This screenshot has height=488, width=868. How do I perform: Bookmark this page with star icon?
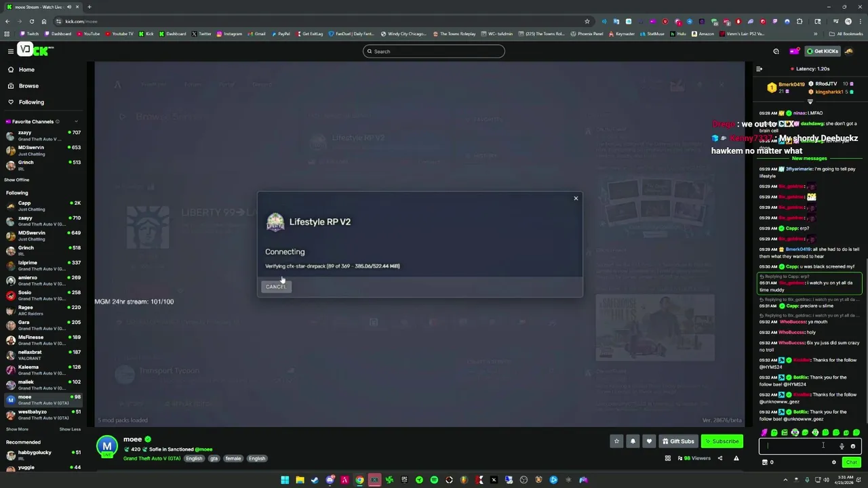coord(587,21)
